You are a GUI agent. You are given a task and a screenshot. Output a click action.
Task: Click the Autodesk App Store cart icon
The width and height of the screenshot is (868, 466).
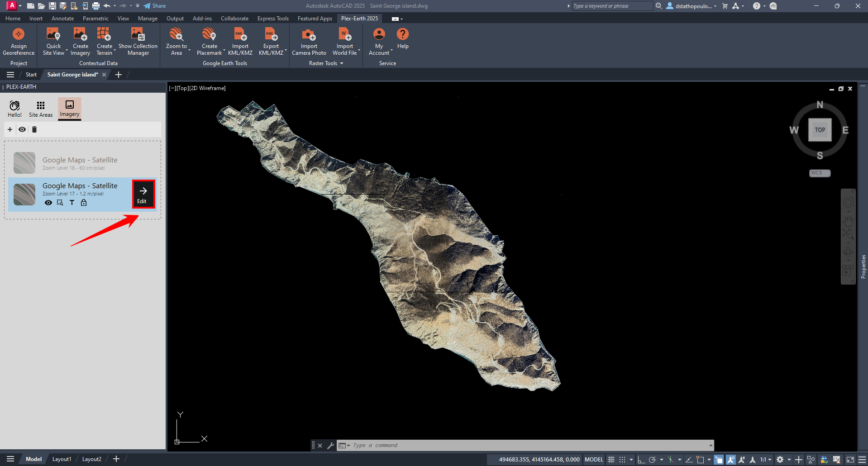tap(725, 6)
